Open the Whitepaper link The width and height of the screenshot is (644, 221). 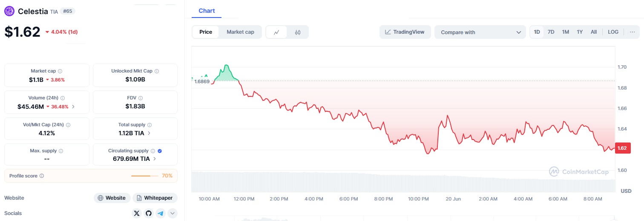[x=155, y=198]
